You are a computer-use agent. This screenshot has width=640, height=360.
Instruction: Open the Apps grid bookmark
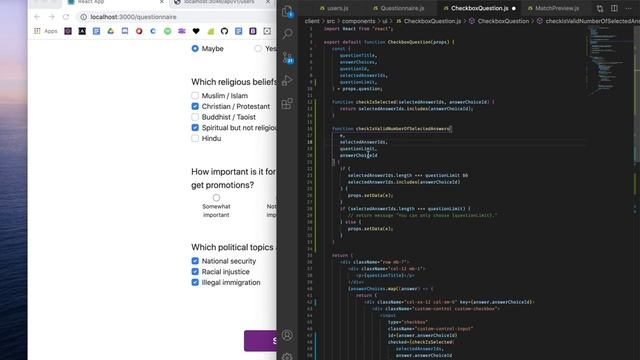pyautogui.click(x=46, y=31)
